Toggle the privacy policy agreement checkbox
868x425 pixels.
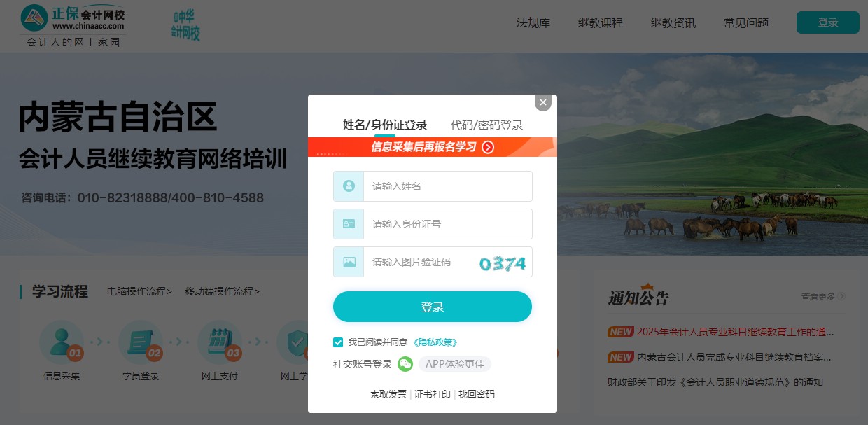(x=338, y=342)
